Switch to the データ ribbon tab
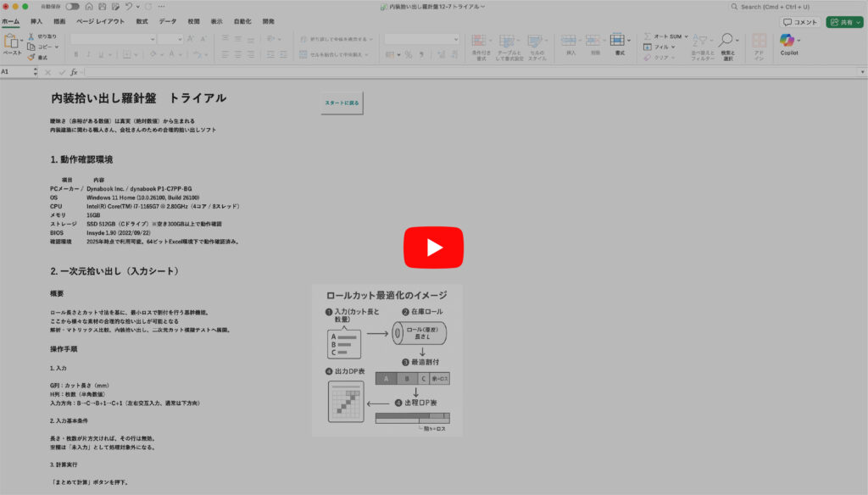868x495 pixels. click(x=168, y=21)
